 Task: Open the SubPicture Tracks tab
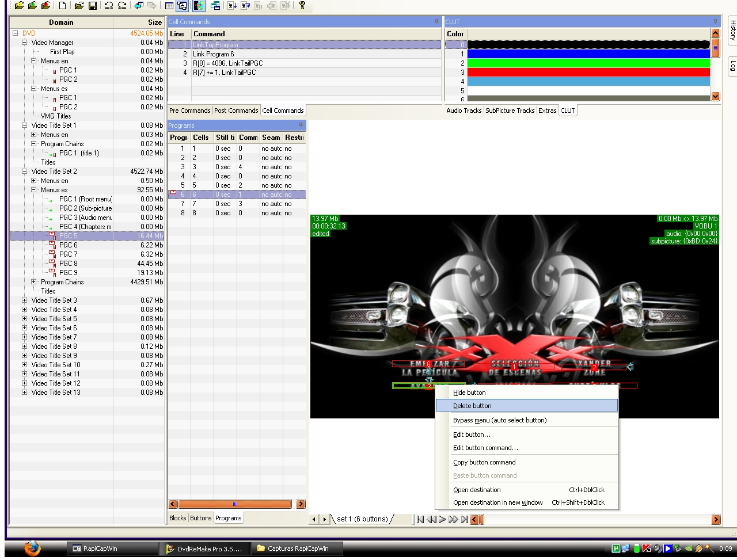tap(510, 111)
